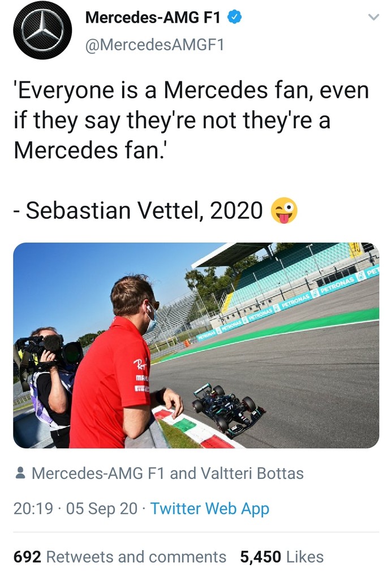Open the Twitter Web App source link
The image size is (392, 579).
pos(210,508)
